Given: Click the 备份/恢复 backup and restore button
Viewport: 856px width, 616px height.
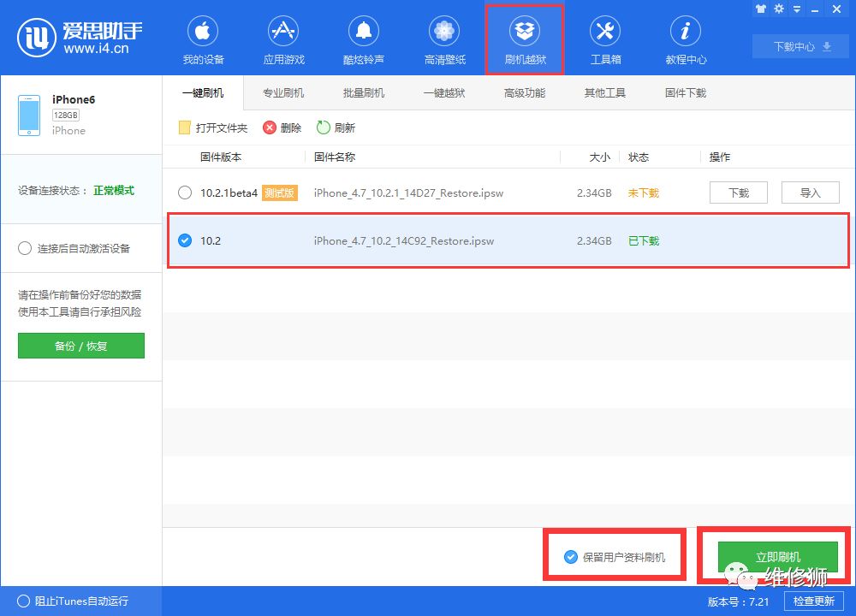Looking at the screenshot, I should click(x=80, y=346).
